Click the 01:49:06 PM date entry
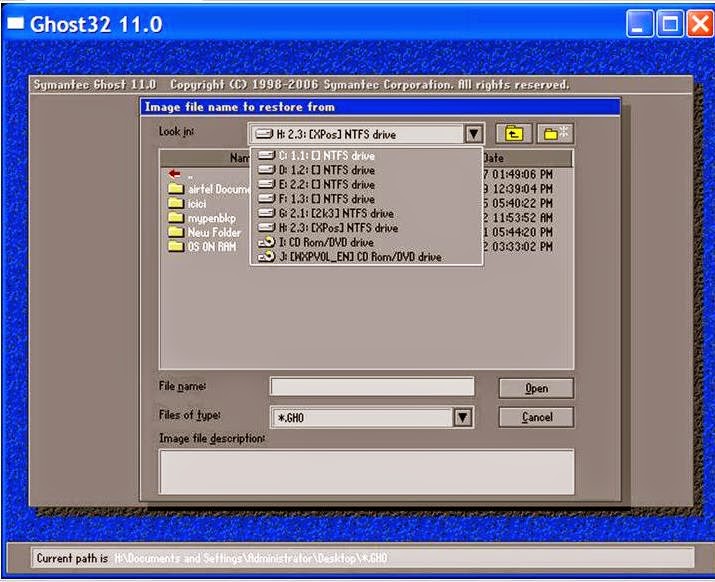Image resolution: width=715 pixels, height=582 pixels. point(522,174)
